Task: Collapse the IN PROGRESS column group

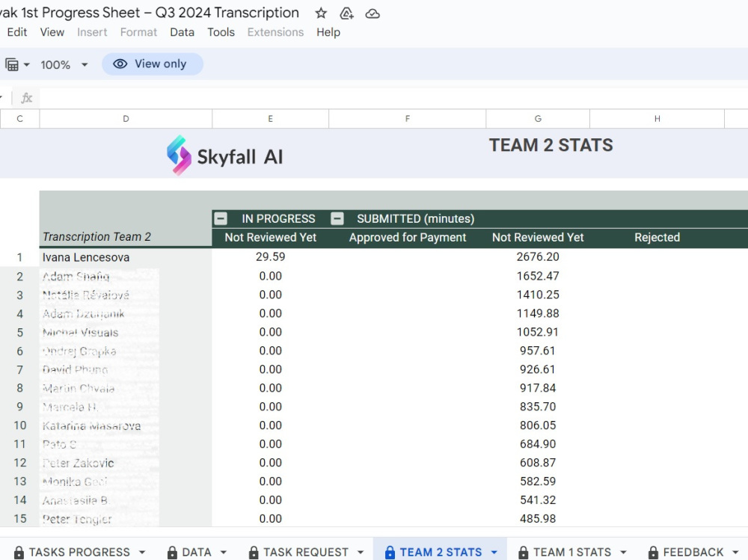Action: point(221,218)
